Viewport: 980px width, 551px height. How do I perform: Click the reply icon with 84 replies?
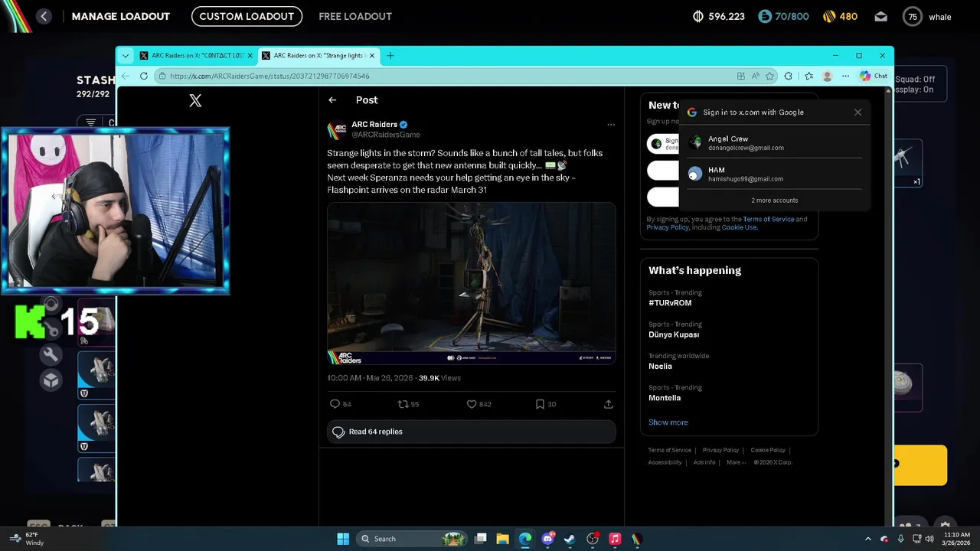coord(335,404)
